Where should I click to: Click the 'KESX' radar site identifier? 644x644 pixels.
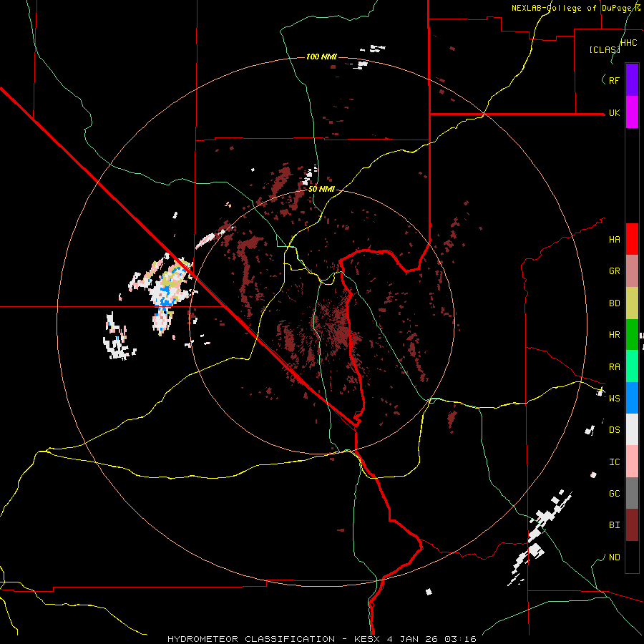[x=366, y=639]
